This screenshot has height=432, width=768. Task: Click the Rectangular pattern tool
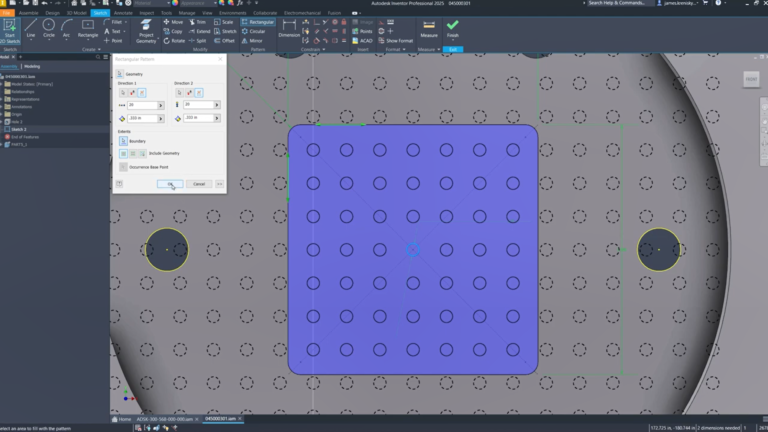point(258,22)
